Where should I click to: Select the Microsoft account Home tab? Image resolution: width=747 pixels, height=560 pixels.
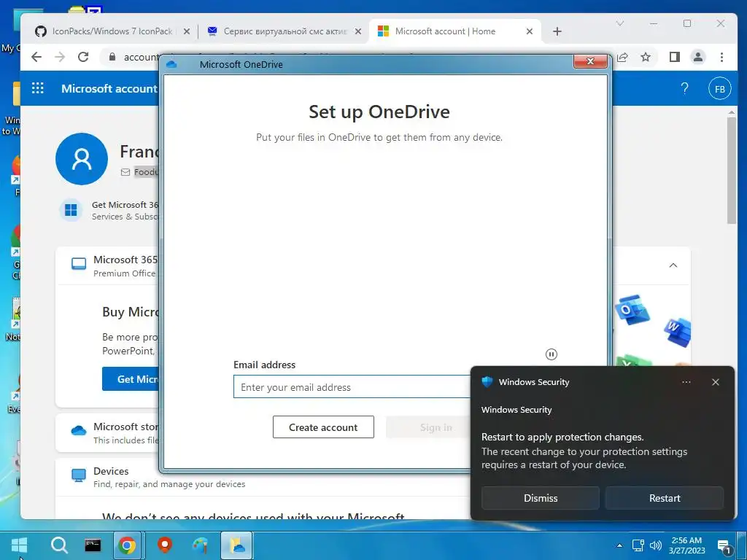(x=445, y=31)
